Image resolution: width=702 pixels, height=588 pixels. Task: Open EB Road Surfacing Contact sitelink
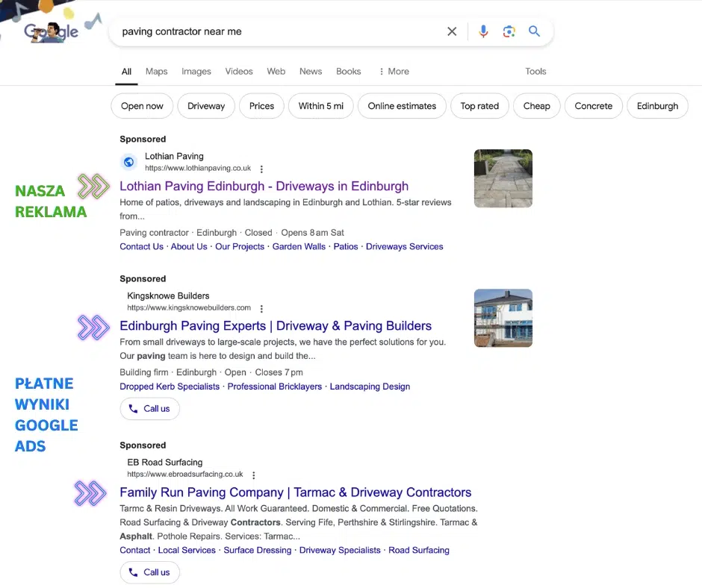(134, 551)
